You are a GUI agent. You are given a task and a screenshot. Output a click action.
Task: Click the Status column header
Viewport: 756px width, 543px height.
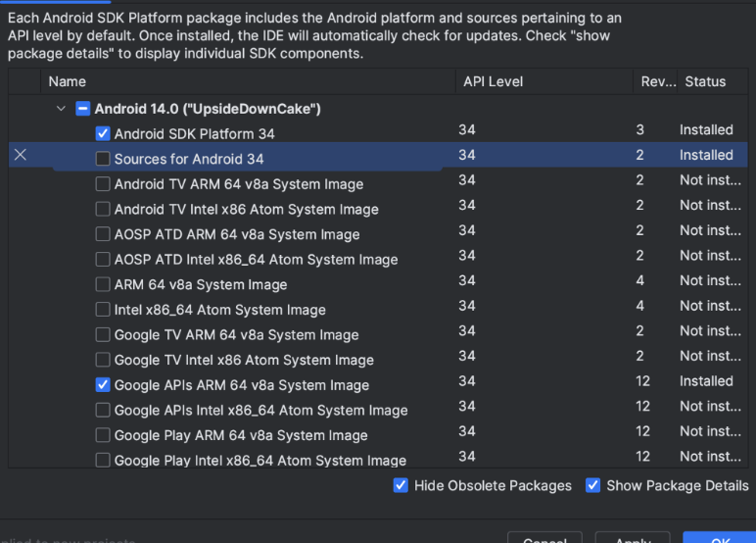pyautogui.click(x=705, y=81)
